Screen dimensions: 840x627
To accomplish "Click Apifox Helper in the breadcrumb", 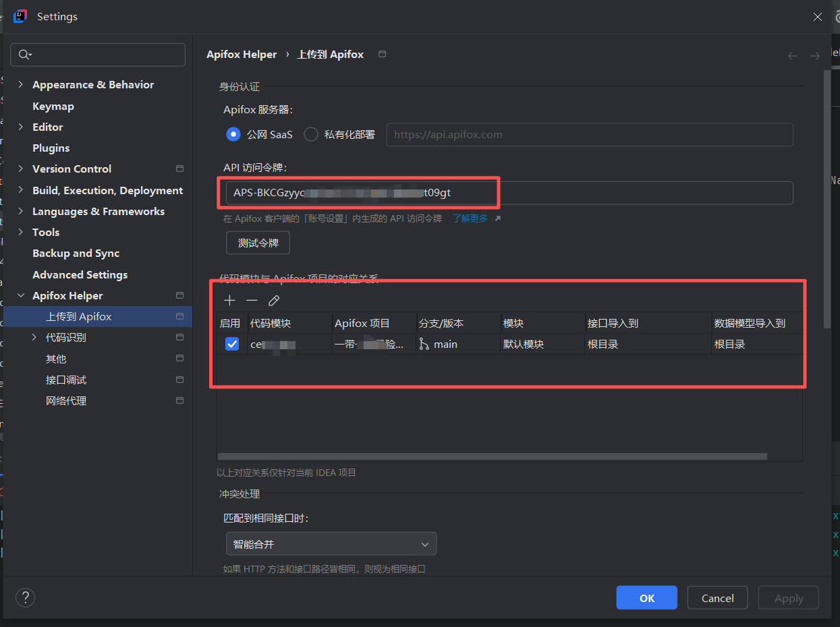I will [x=242, y=55].
